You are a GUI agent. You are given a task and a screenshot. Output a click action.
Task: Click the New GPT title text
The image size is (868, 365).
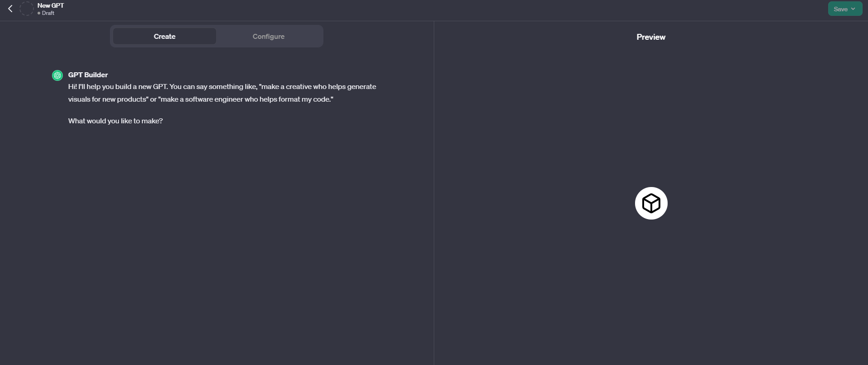coord(51,5)
